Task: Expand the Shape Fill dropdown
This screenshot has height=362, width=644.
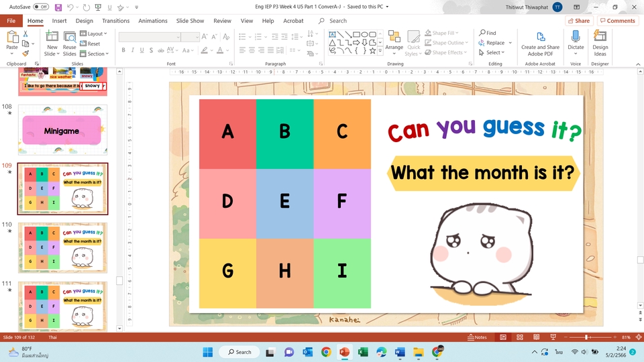Action: (441, 33)
